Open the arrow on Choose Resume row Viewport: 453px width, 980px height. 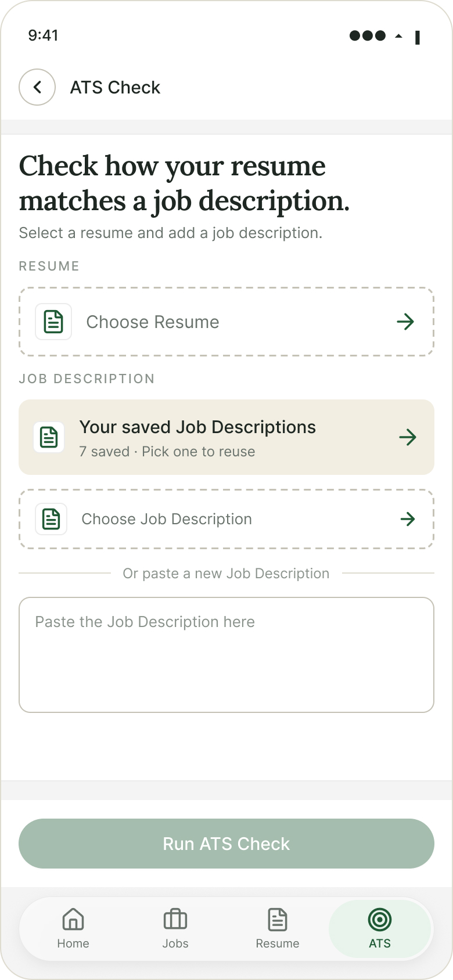pyautogui.click(x=405, y=322)
